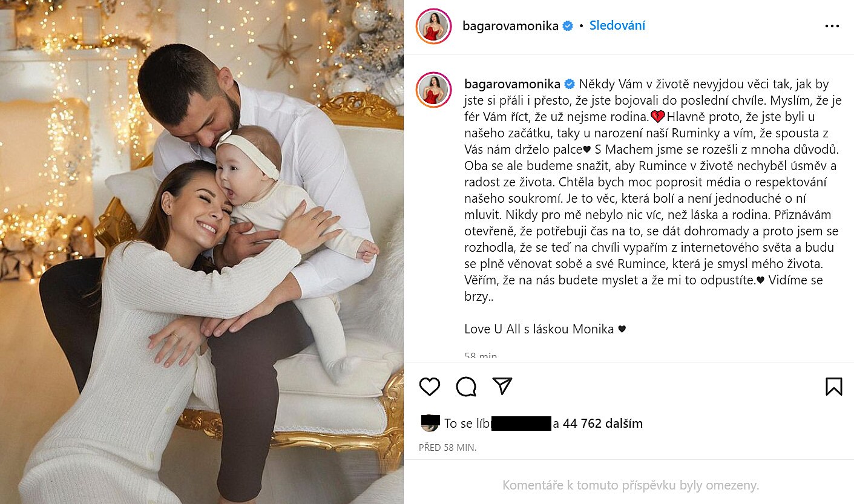Share the post with the paper plane icon
The image size is (854, 504).
point(502,386)
